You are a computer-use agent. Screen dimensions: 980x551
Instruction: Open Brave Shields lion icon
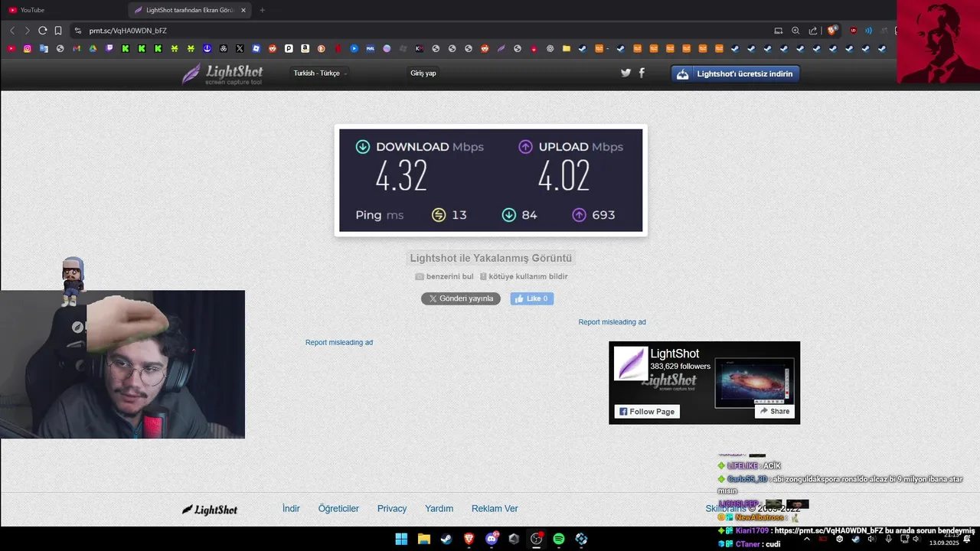[x=832, y=31]
